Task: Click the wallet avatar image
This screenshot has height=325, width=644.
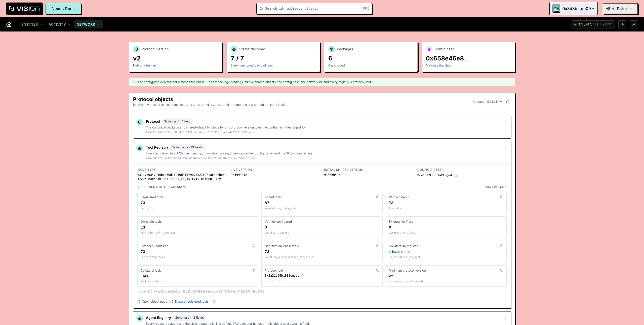Action: coord(556,9)
